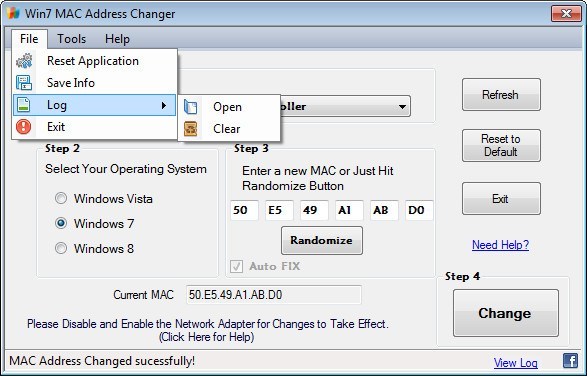The height and width of the screenshot is (376, 587).
Task: Click the app icon in title bar
Action: (x=13, y=13)
